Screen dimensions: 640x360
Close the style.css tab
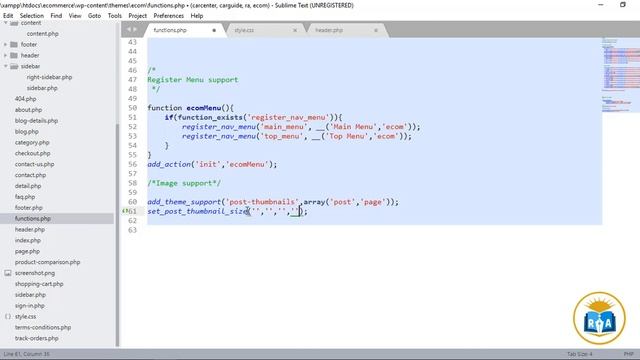point(295,30)
